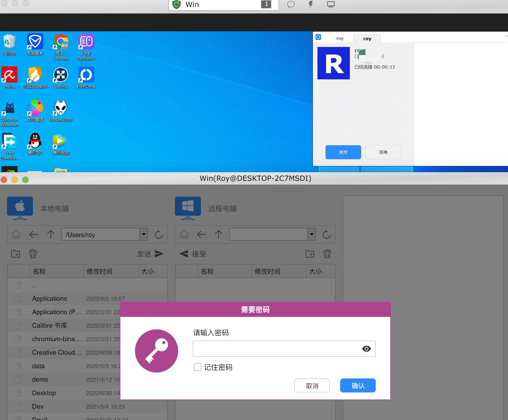Switch to the first roy tab

tap(340, 39)
